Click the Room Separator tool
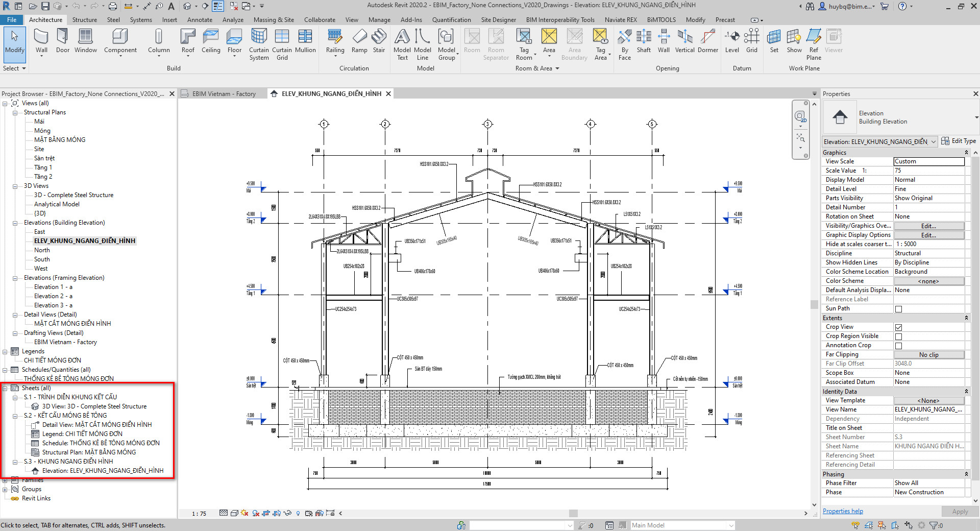Image resolution: width=980 pixels, height=531 pixels. tap(496, 41)
